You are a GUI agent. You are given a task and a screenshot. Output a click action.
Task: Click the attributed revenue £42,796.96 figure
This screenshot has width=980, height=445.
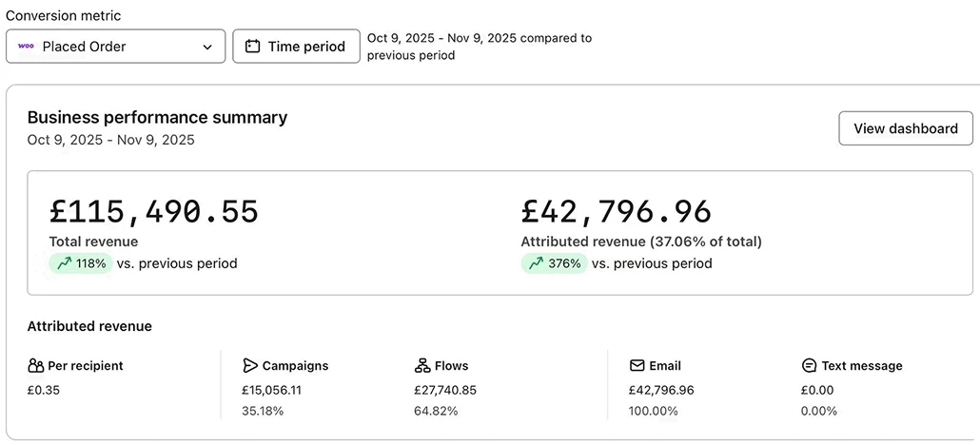click(x=617, y=211)
